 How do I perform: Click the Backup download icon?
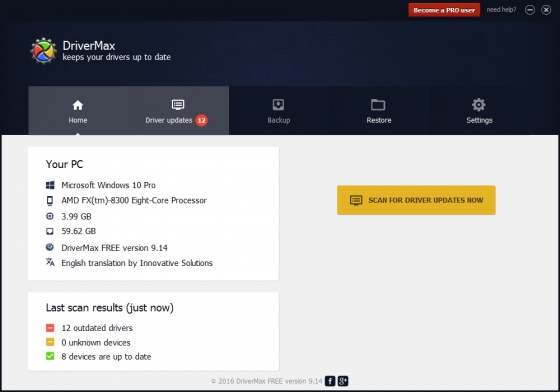click(278, 105)
